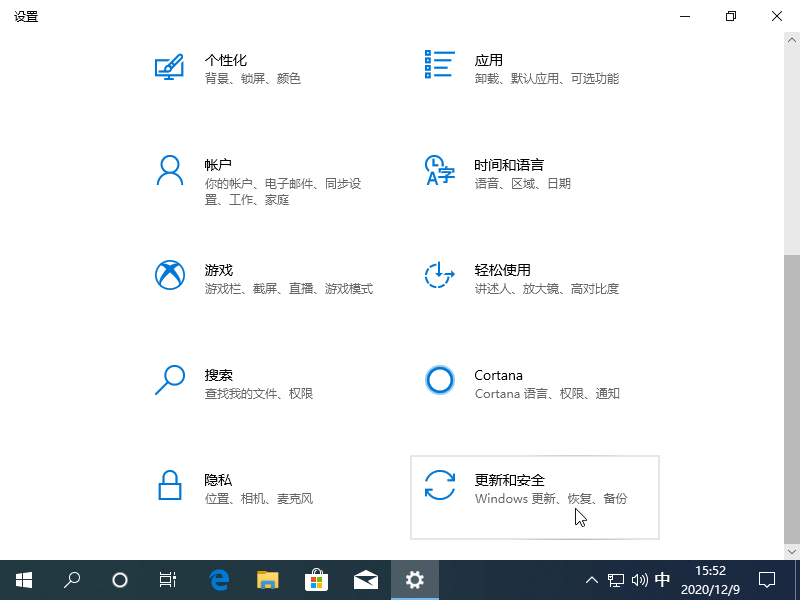Click the speaker icon in system tray
Screen dimensions: 800x600
click(640, 580)
